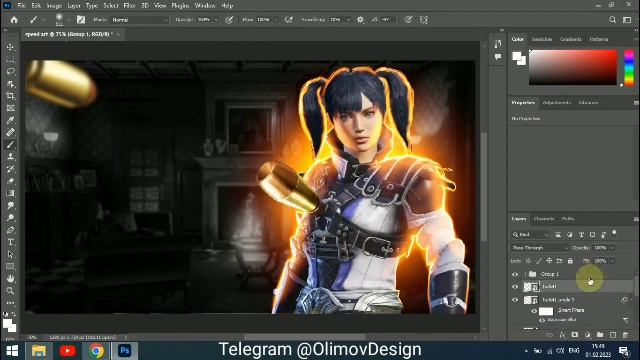Add layer style fx icon
The height and width of the screenshot is (360, 640).
click(x=562, y=335)
